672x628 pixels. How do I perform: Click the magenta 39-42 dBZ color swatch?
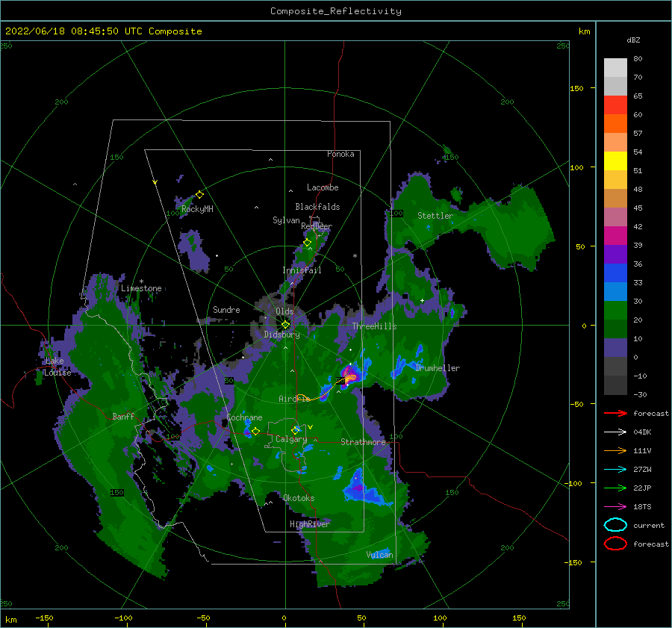(615, 236)
